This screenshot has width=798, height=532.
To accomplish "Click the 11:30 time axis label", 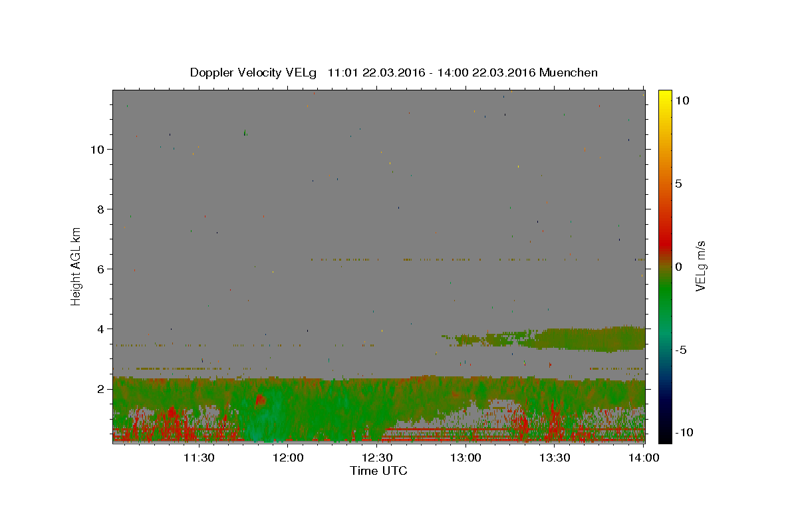I will coord(198,458).
